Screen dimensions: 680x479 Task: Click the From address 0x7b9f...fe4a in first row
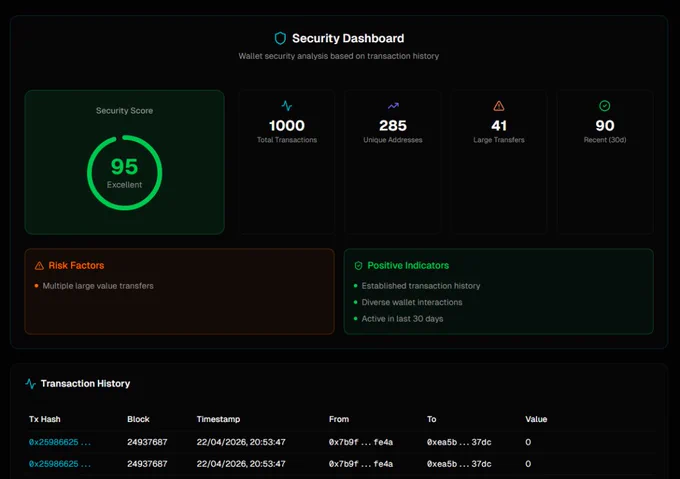coord(361,442)
